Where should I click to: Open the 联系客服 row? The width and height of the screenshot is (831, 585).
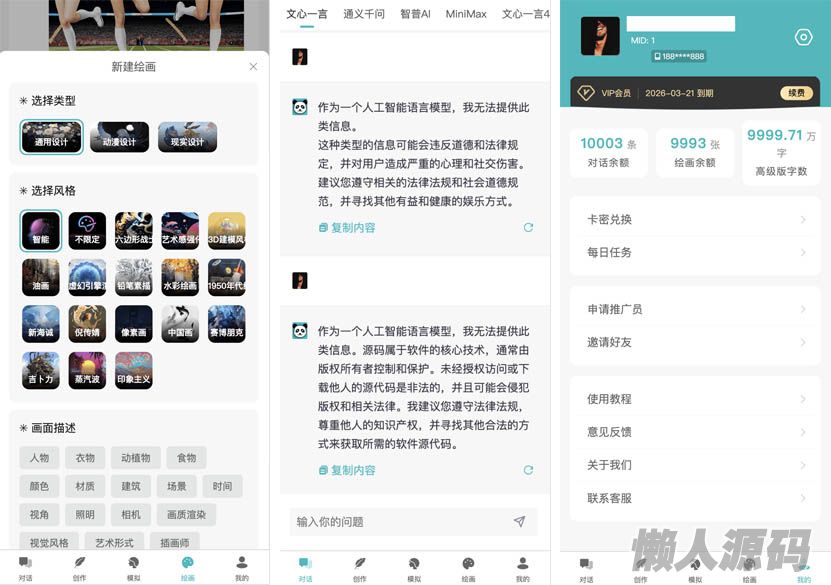(x=695, y=498)
